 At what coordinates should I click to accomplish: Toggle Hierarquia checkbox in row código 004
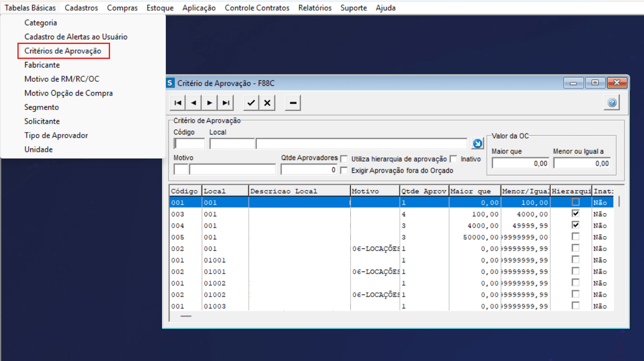click(x=576, y=225)
